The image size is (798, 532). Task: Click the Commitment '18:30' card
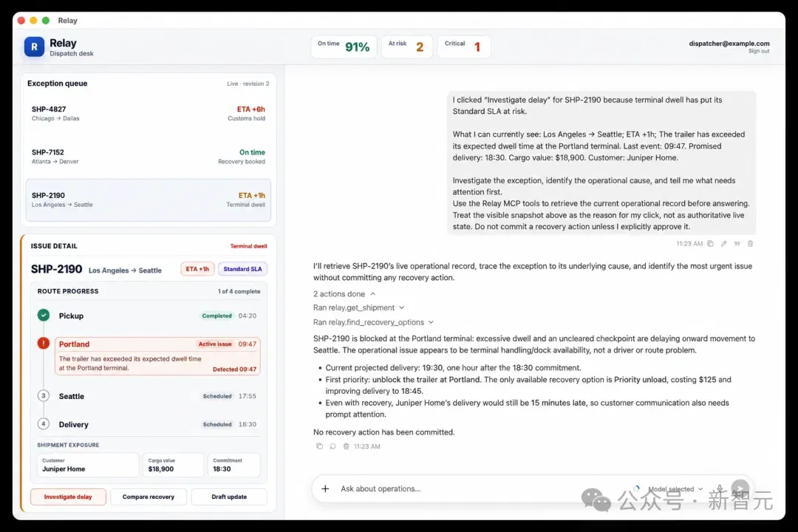click(x=233, y=465)
